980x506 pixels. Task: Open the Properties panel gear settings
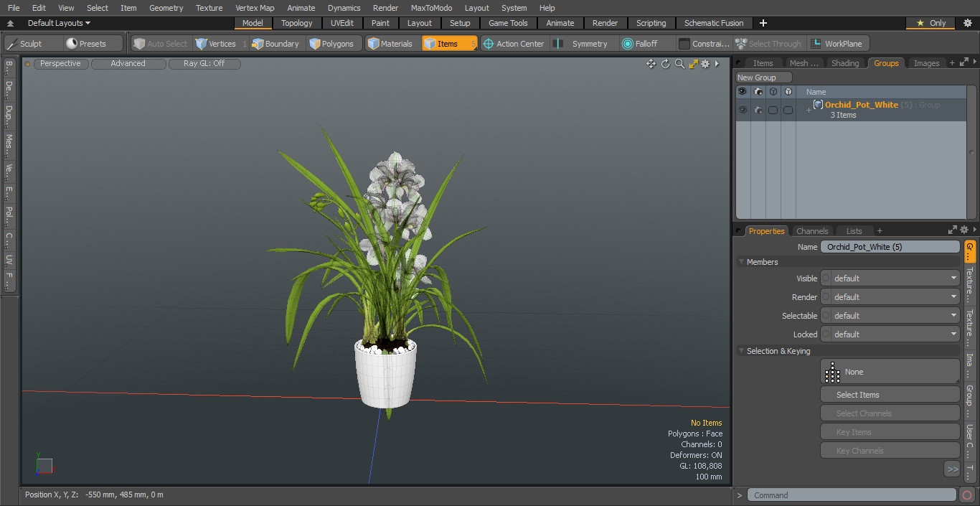click(964, 230)
